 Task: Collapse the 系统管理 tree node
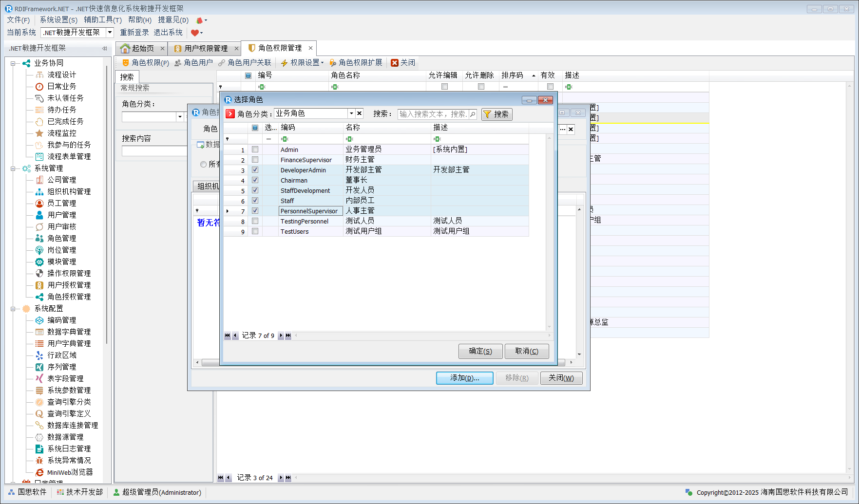pos(13,168)
